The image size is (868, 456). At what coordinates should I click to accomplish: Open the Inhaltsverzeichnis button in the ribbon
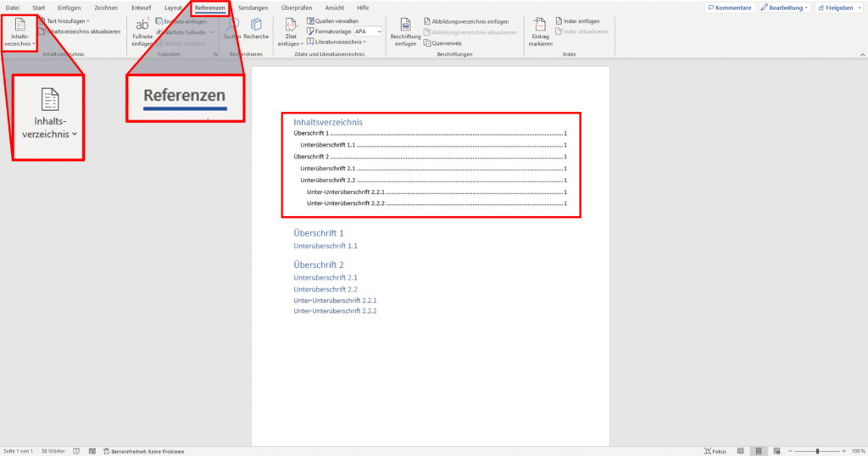pyautogui.click(x=19, y=31)
